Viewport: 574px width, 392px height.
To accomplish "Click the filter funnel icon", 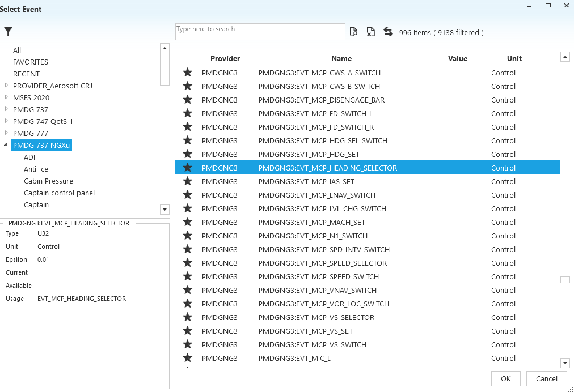I will [8, 32].
